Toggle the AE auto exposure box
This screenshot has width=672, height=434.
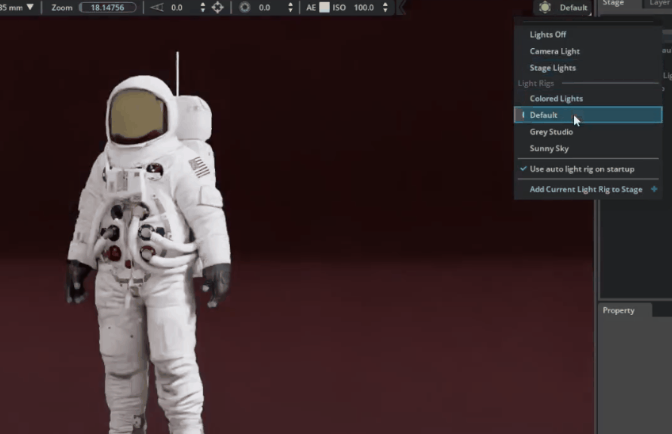[x=324, y=7]
